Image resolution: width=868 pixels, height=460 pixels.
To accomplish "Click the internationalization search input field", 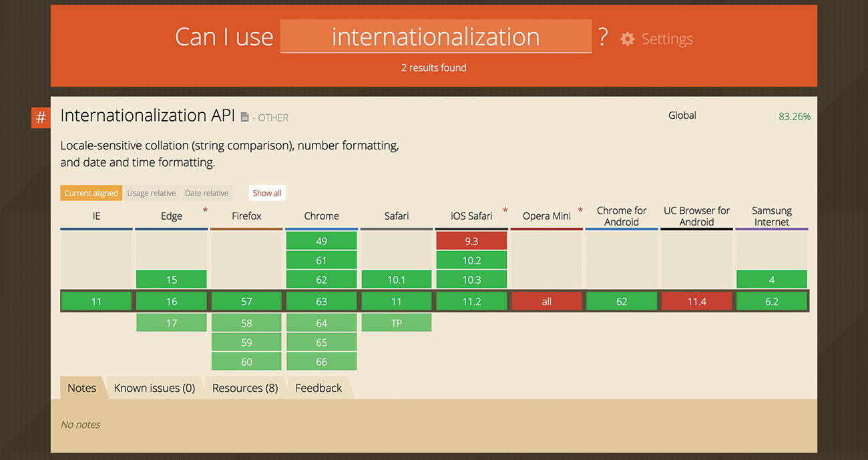I will click(435, 37).
